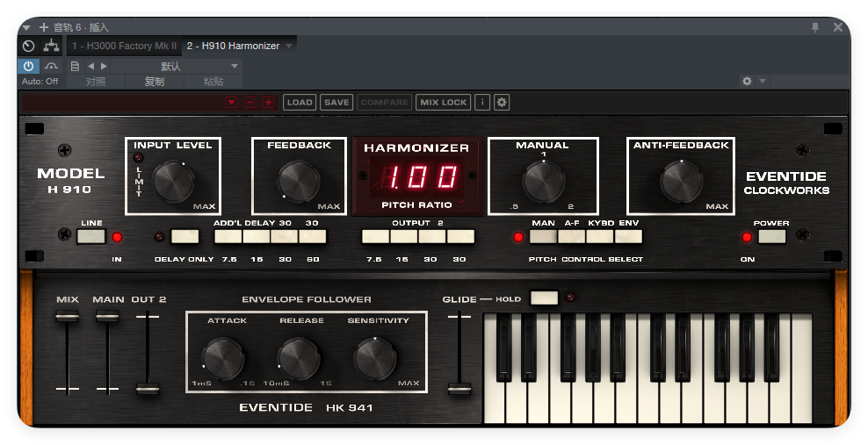Open the gear settings in host header
This screenshot has width=868, height=445.
(x=747, y=82)
